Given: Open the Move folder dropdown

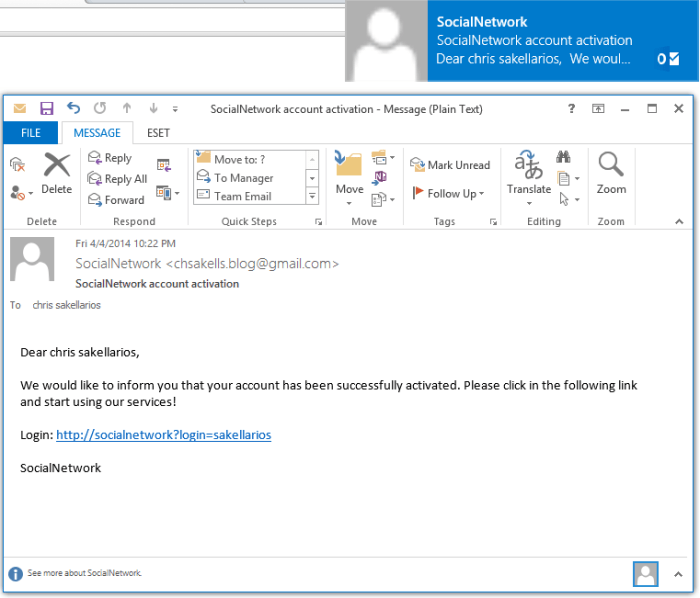Looking at the screenshot, I should [x=349, y=179].
